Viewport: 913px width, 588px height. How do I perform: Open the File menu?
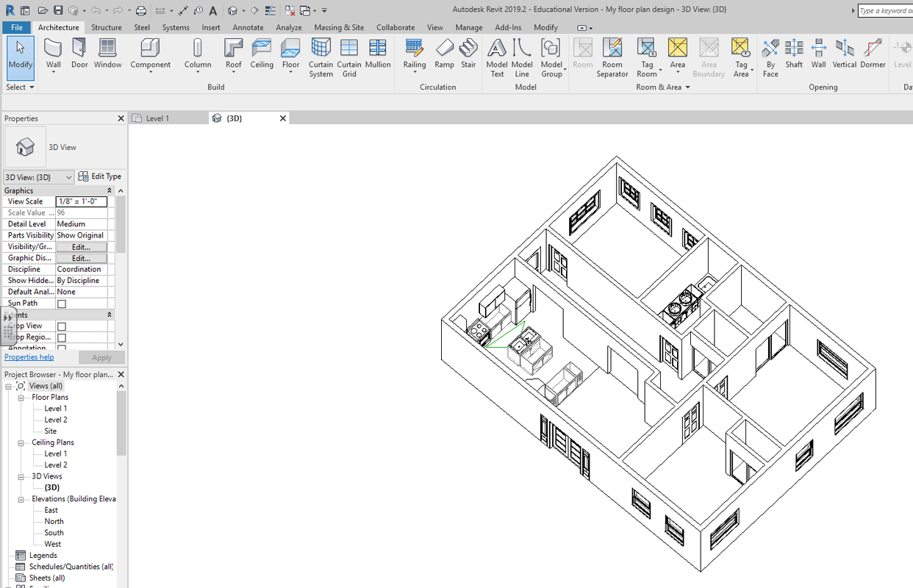click(x=16, y=27)
